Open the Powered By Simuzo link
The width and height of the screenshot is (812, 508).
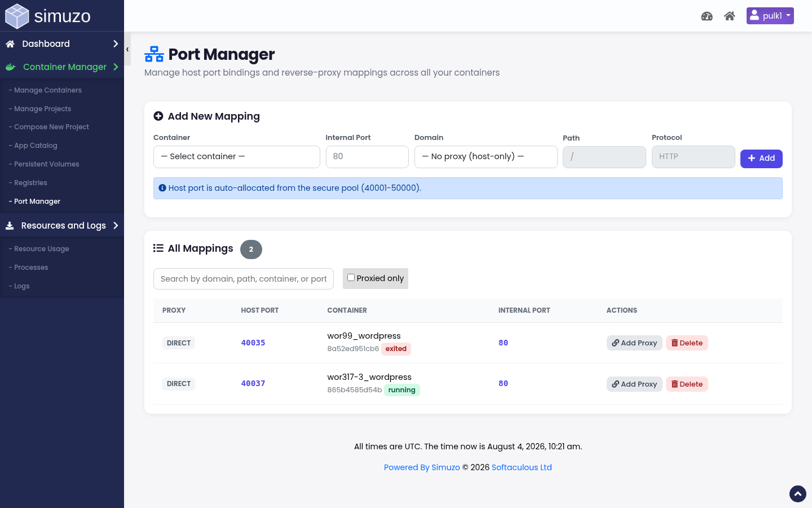[x=422, y=467]
